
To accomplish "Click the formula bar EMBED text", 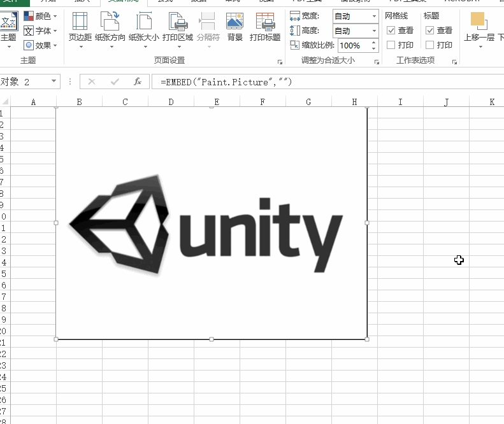I will [226, 82].
